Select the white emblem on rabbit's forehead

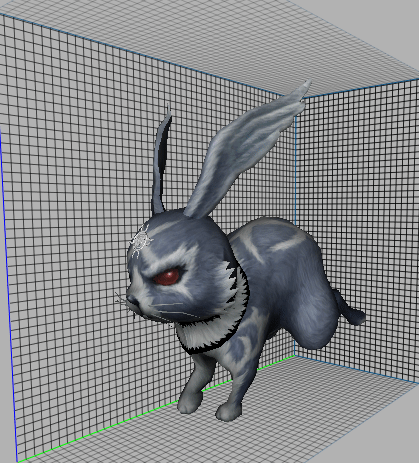click(141, 241)
